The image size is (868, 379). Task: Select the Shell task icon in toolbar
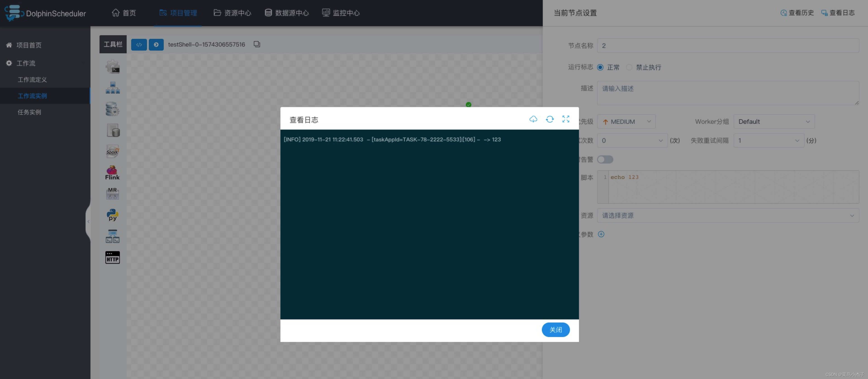click(x=113, y=66)
